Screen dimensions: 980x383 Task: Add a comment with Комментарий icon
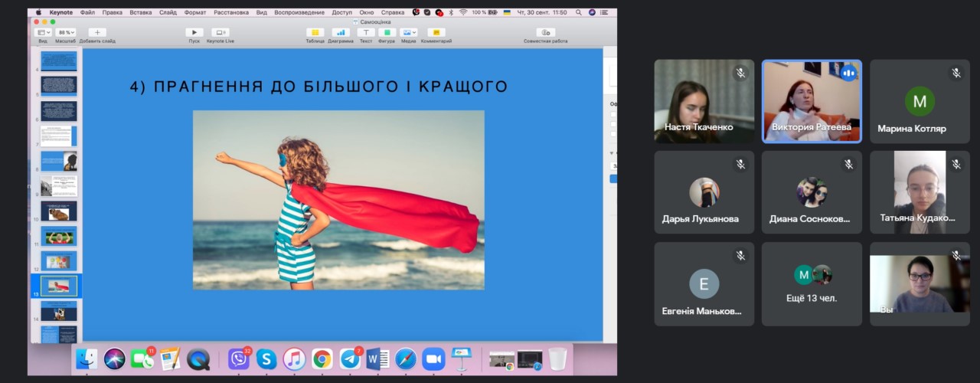[x=436, y=33]
